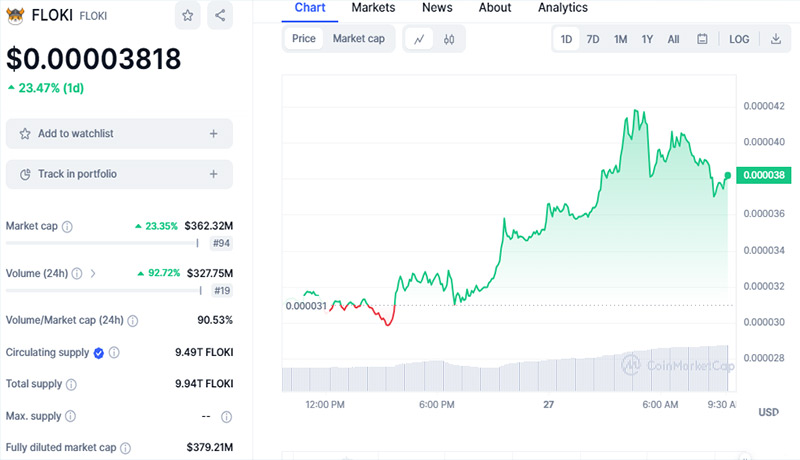This screenshot has height=460, width=800.
Task: Click the verified circulating supply badge
Action: pyautogui.click(x=98, y=353)
